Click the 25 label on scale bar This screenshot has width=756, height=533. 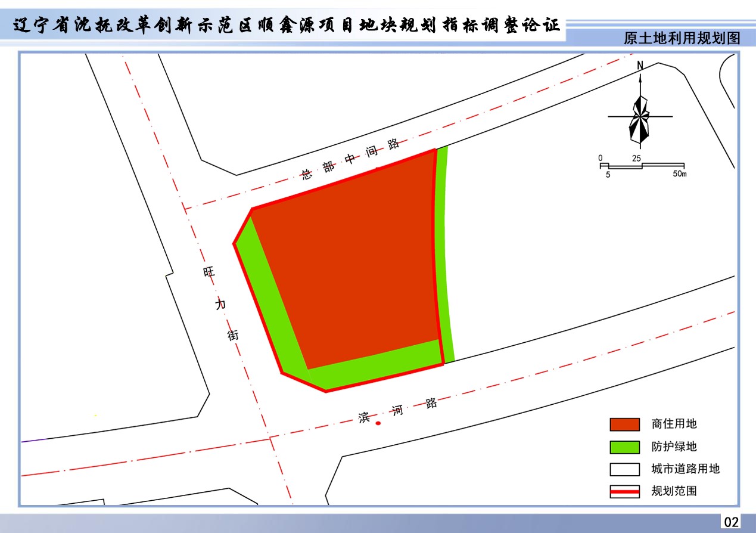click(x=636, y=158)
